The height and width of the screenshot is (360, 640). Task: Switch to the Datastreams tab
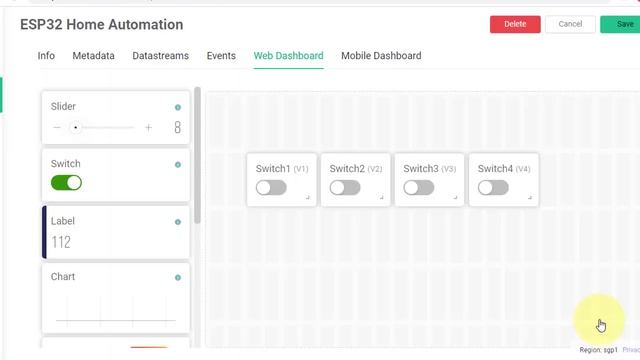(160, 56)
